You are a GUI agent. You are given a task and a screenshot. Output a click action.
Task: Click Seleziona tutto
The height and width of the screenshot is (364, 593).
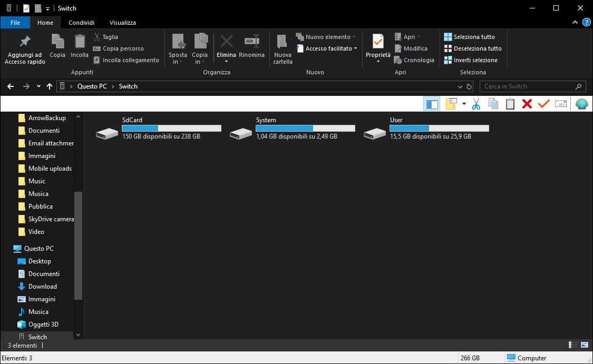[x=473, y=37]
